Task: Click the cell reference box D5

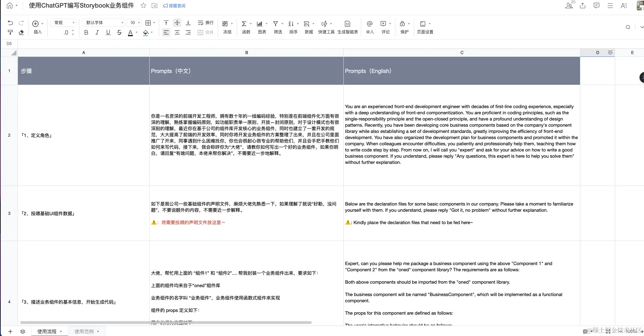Action: (9, 44)
